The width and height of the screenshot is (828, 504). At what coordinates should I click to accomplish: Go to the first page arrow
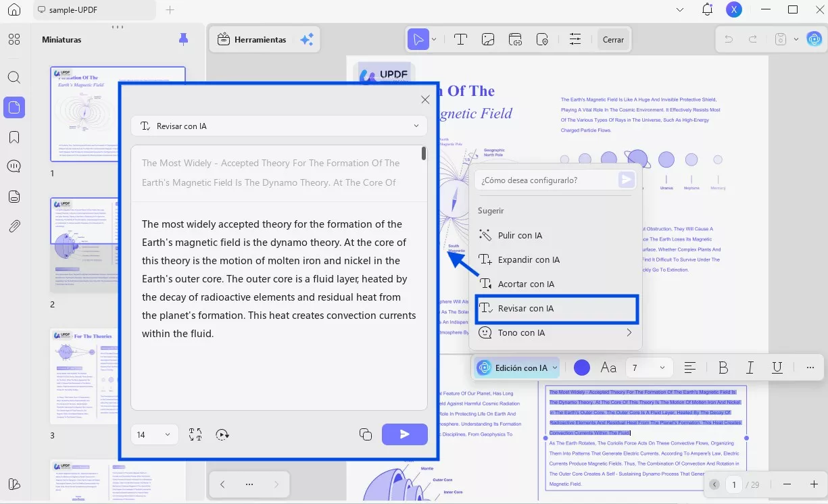click(714, 484)
